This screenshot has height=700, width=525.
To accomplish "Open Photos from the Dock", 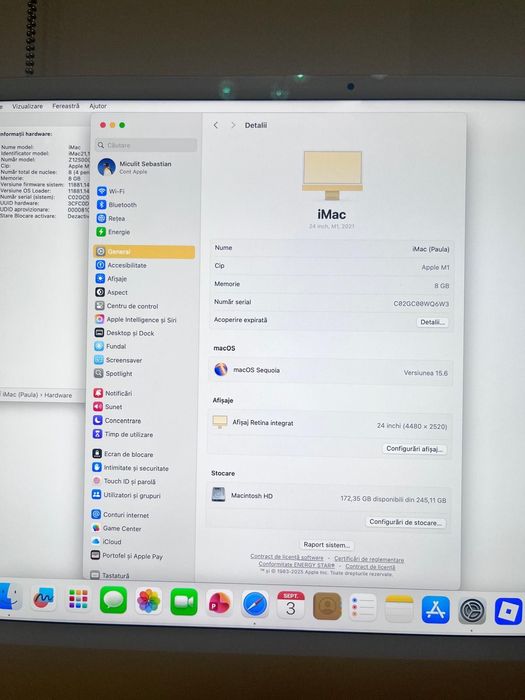I will coord(148,601).
